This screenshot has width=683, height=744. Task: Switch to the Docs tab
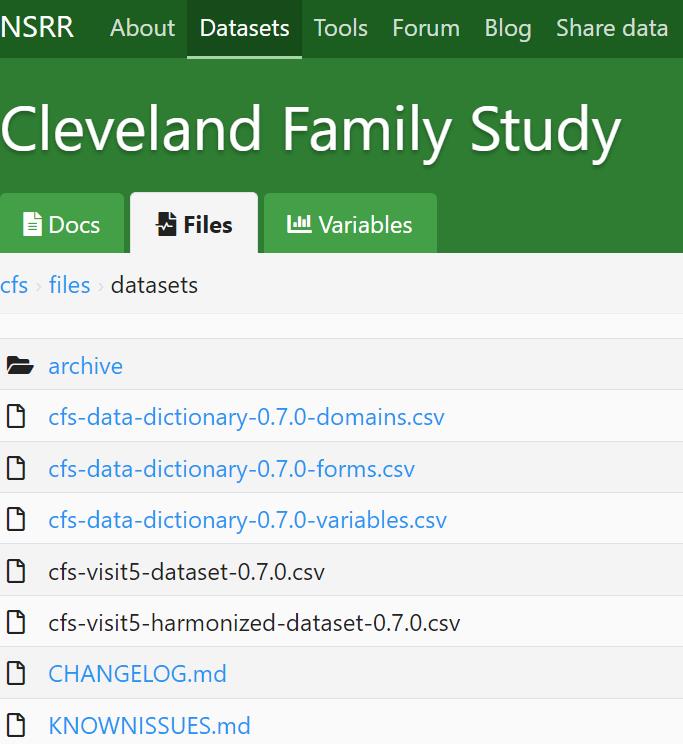click(62, 223)
